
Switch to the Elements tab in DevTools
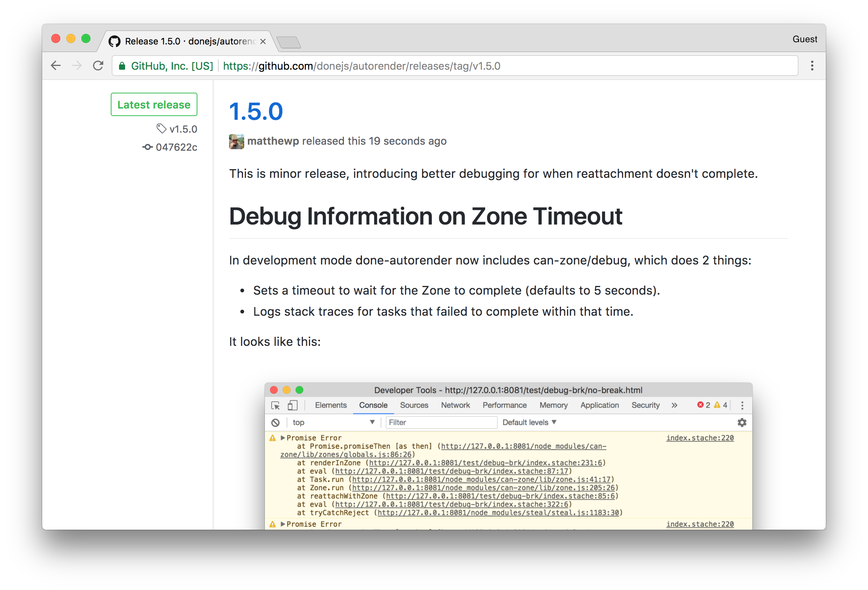[331, 405]
